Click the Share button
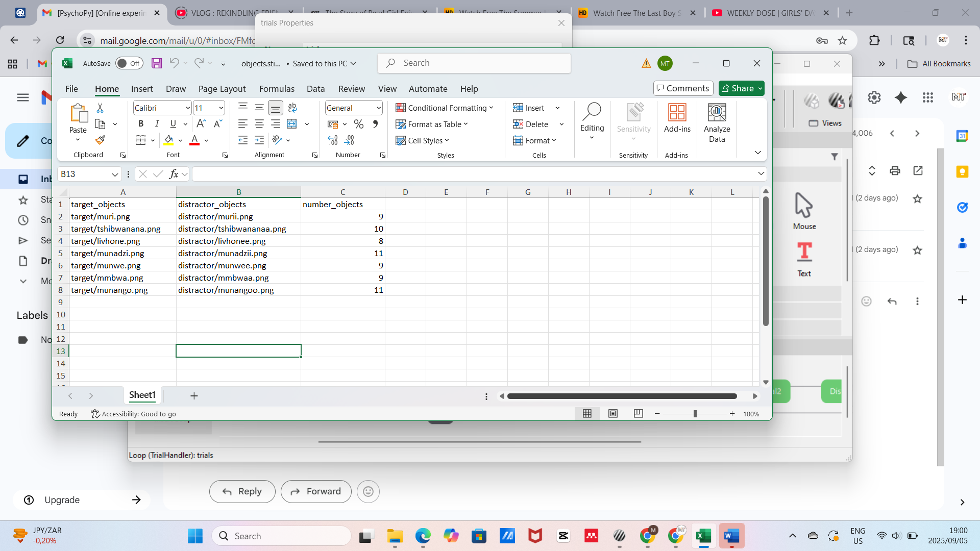The image size is (980, 551). tap(737, 88)
